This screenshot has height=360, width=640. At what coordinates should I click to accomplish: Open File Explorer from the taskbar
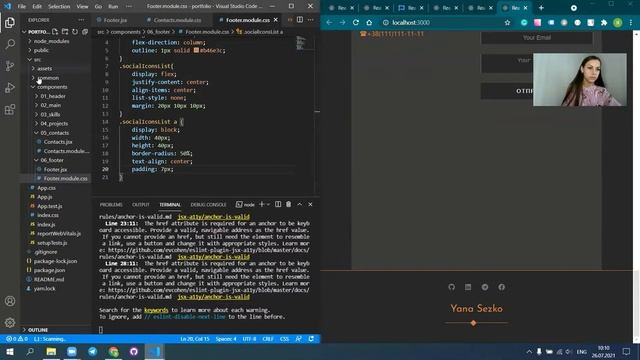point(51,351)
